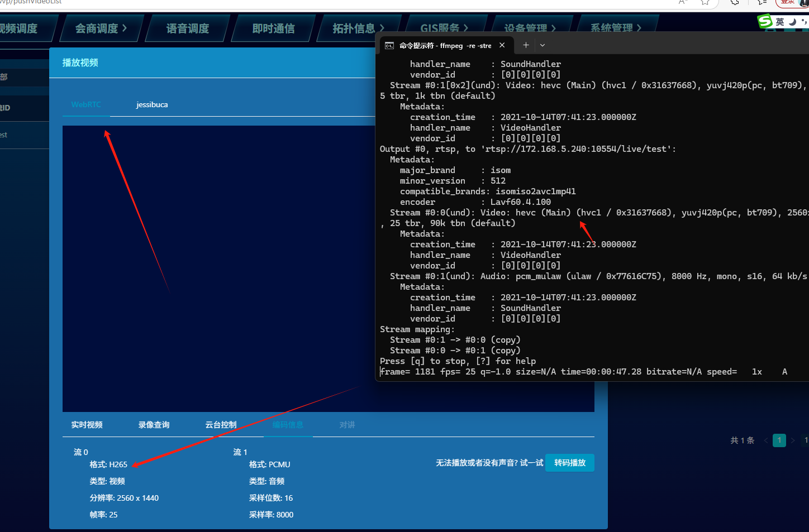
Task: Switch Sogou input to English with 英 toggle
Action: tap(779, 21)
